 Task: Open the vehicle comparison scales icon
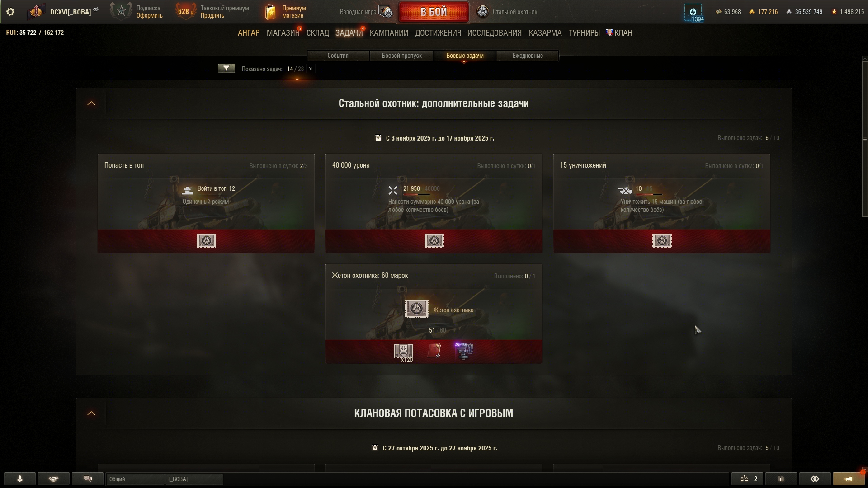click(749, 479)
